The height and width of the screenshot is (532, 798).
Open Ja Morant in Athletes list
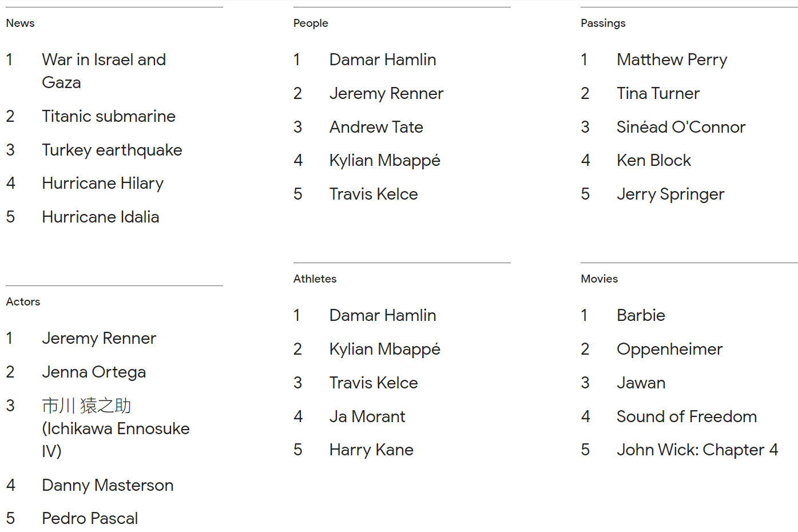(x=367, y=416)
